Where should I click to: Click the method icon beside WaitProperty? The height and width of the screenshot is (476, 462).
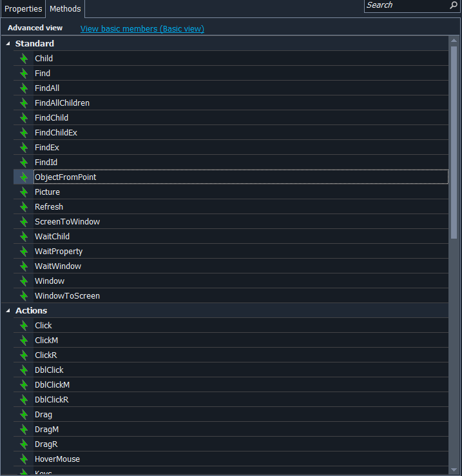coord(24,252)
